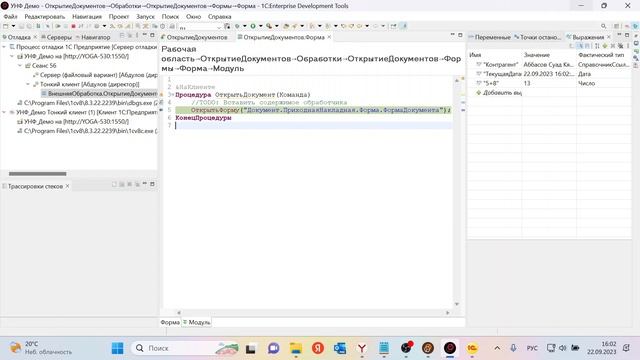Minimize the code editor area

pyautogui.click(x=452, y=35)
